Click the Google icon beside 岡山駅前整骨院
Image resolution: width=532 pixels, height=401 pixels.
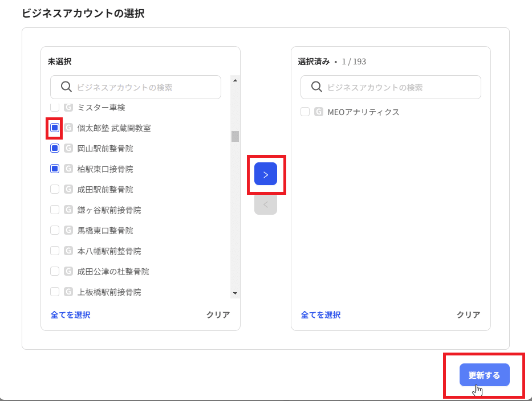tap(68, 148)
